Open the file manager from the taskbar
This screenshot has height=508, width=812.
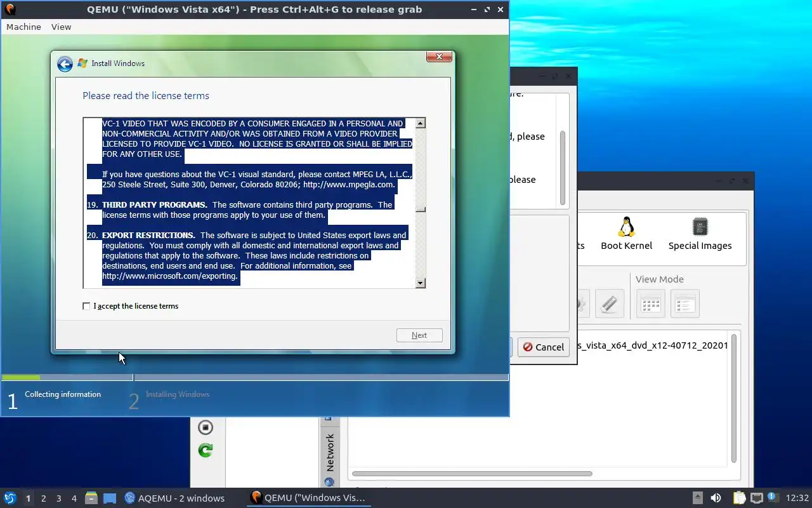(x=91, y=498)
